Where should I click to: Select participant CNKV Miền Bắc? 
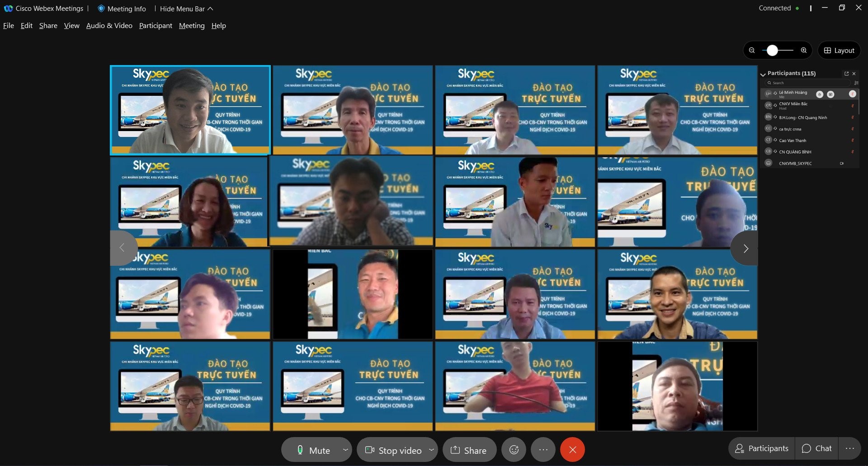click(810, 106)
